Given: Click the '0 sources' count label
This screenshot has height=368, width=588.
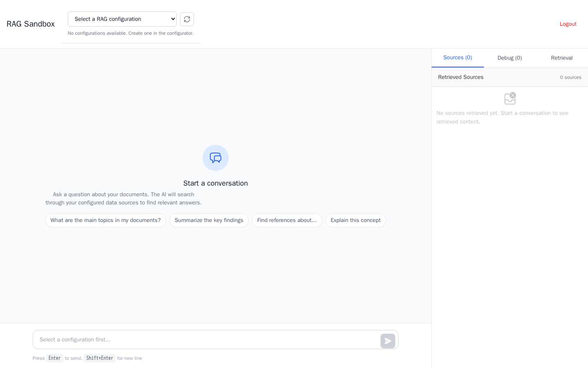Looking at the screenshot, I should point(570,77).
